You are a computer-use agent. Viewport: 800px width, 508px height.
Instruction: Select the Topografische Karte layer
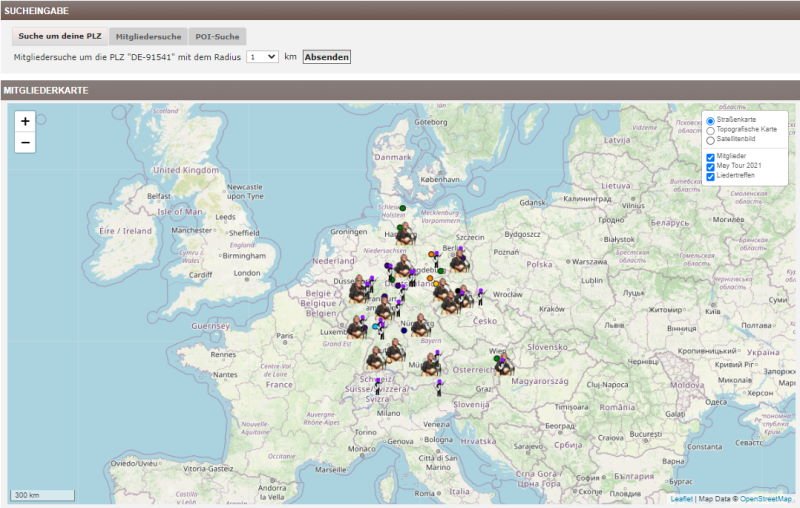(x=710, y=131)
